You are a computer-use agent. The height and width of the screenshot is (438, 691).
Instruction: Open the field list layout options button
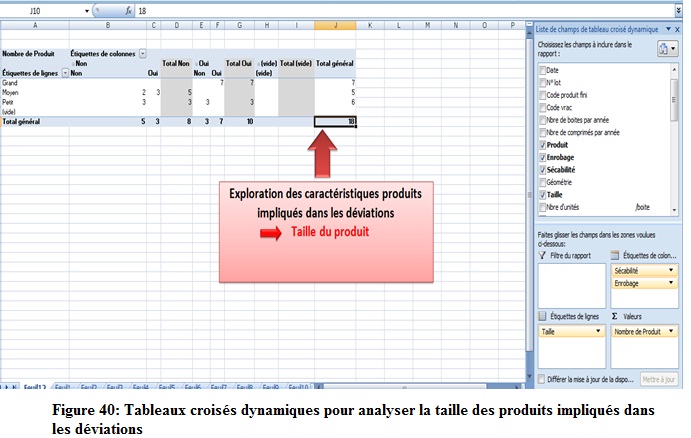point(667,48)
